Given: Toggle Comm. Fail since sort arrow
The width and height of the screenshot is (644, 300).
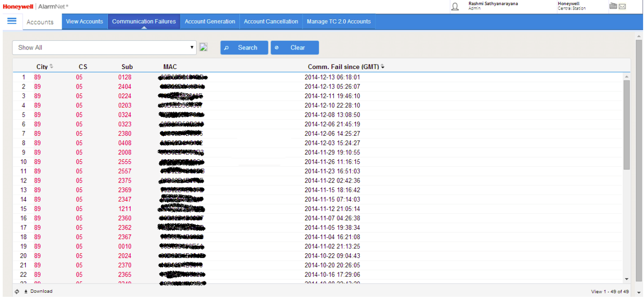Looking at the screenshot, I should pos(383,67).
